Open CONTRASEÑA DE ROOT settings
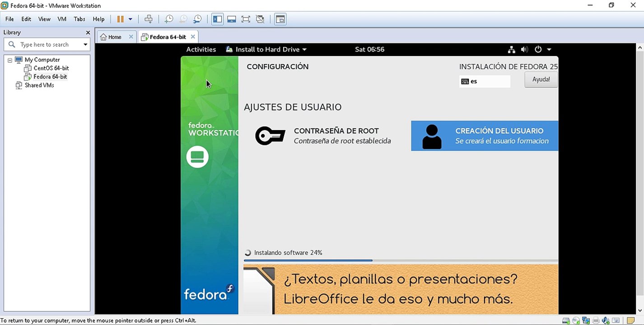This screenshot has width=644, height=325. [x=323, y=136]
